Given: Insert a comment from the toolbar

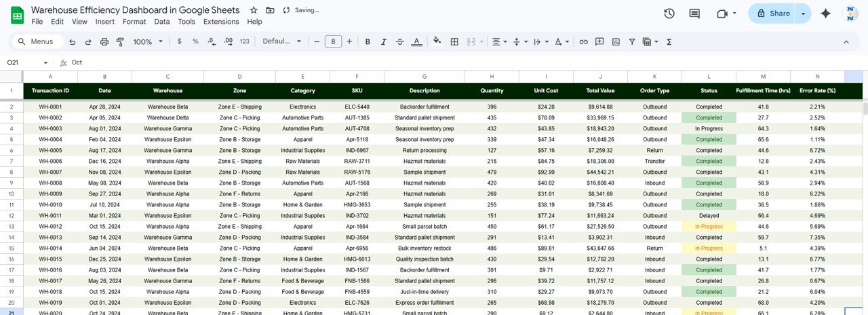Looking at the screenshot, I should coord(599,41).
